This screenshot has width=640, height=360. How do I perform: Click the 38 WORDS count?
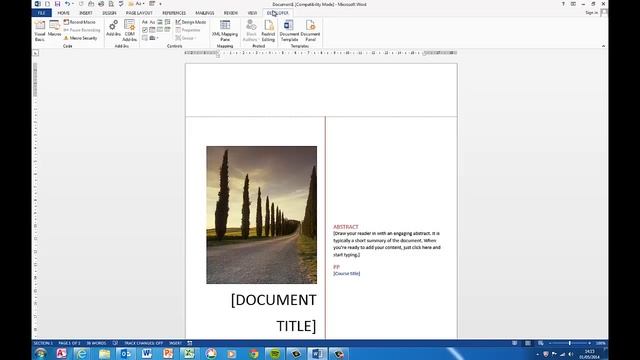[x=96, y=343]
